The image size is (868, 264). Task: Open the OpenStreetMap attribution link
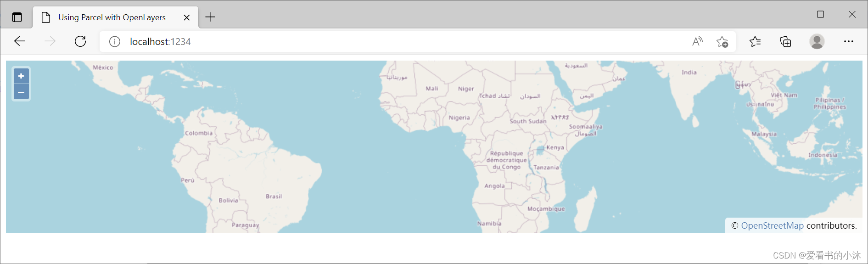(x=772, y=225)
